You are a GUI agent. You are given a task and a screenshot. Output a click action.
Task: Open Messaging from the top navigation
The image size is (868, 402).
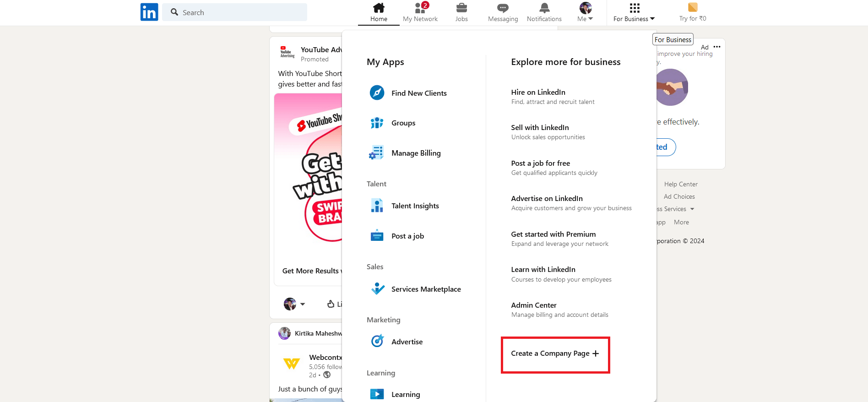(503, 12)
